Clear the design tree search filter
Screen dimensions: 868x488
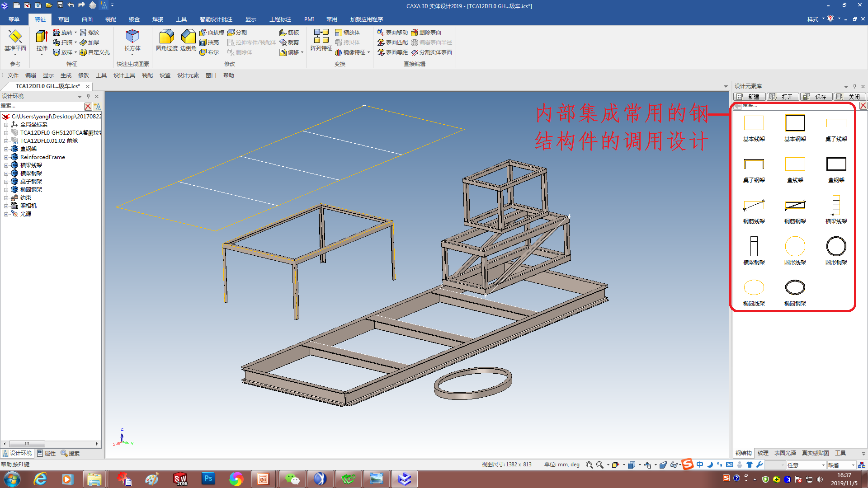(x=88, y=106)
